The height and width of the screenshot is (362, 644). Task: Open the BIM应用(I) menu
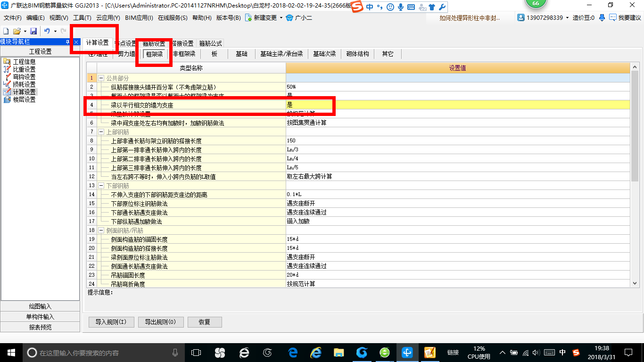pos(139,17)
